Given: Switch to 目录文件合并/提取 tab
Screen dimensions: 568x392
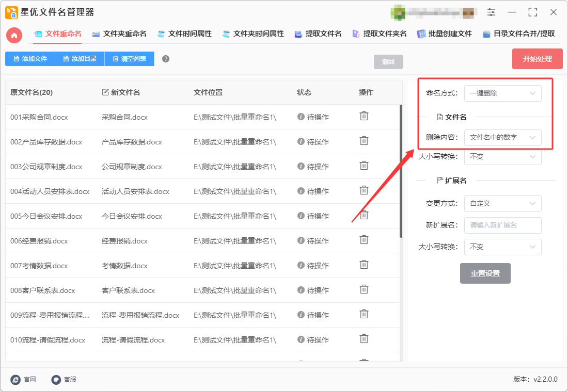Looking at the screenshot, I should [x=519, y=34].
